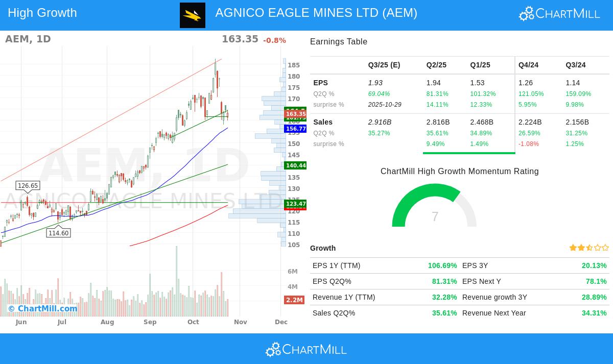613x364 pixels.
Task: Click the gear emblem in bottom ChartMill wordmark
Action: [272, 349]
